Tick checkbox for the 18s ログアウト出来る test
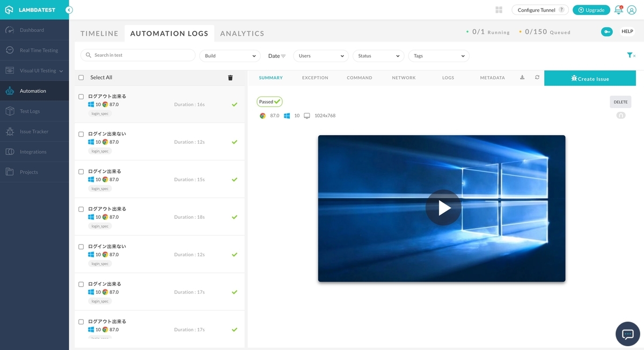Viewport: 644px width, 350px height. [x=81, y=209]
